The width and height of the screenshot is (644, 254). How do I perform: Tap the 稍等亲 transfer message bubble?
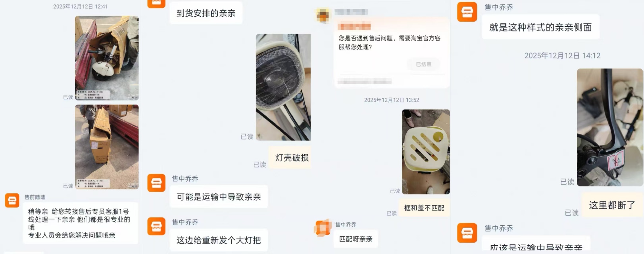coord(80,223)
